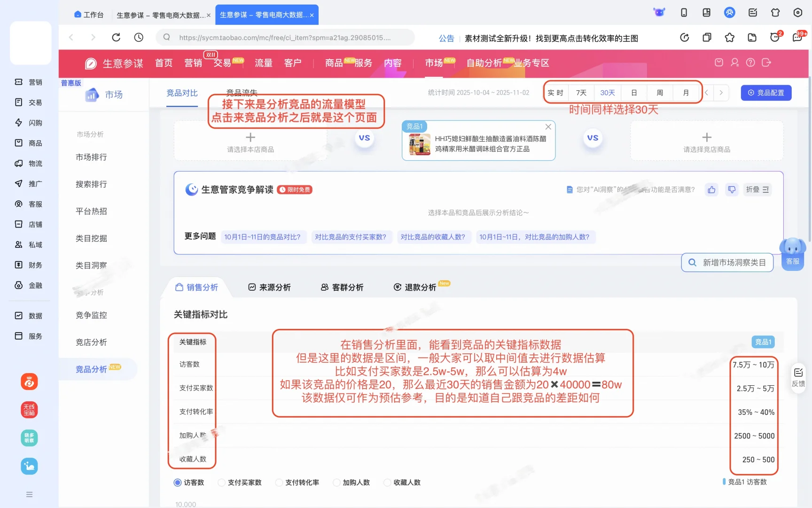Screen dimensions: 812x508
Task: Like the AI insight with thumbs-up
Action: click(712, 190)
